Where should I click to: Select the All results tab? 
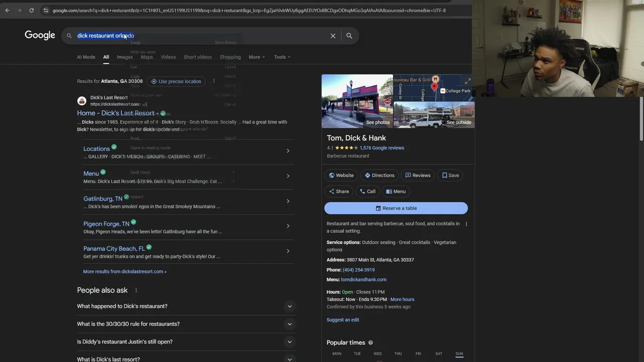pos(106,57)
